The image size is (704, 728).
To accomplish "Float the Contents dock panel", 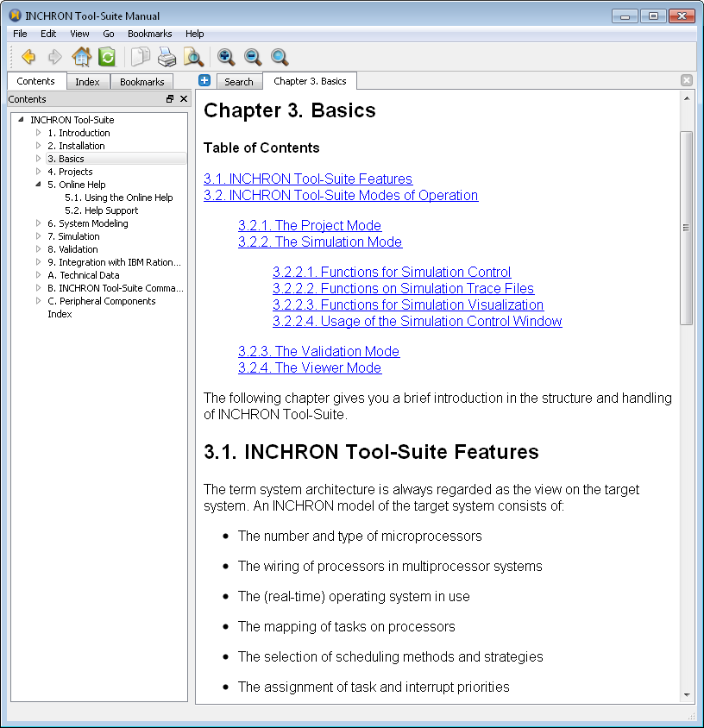I will point(170,99).
